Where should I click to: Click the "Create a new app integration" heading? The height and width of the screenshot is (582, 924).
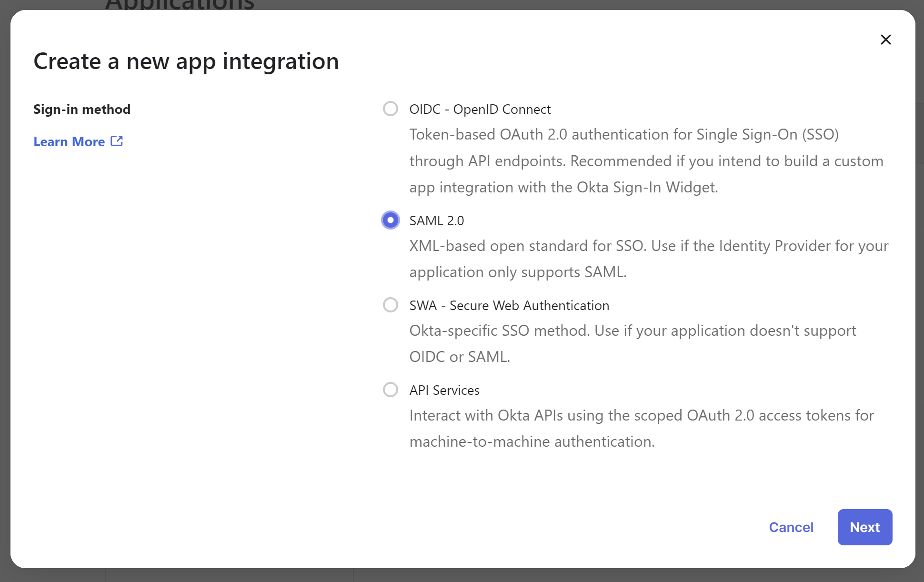[x=186, y=61]
